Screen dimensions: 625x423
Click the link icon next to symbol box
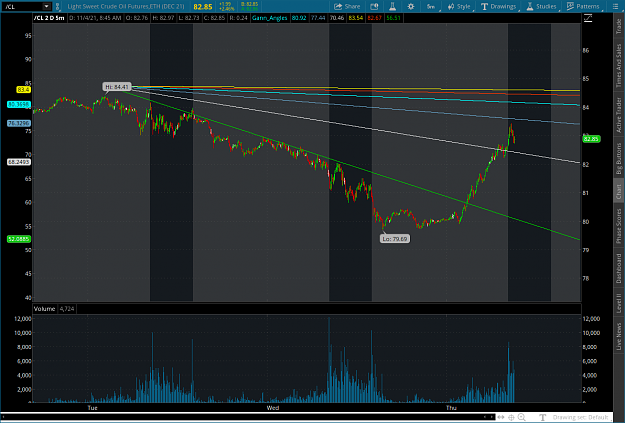tap(57, 6)
